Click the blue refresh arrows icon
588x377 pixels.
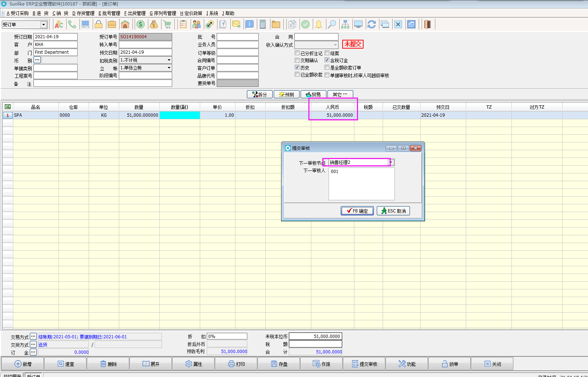coord(372,25)
